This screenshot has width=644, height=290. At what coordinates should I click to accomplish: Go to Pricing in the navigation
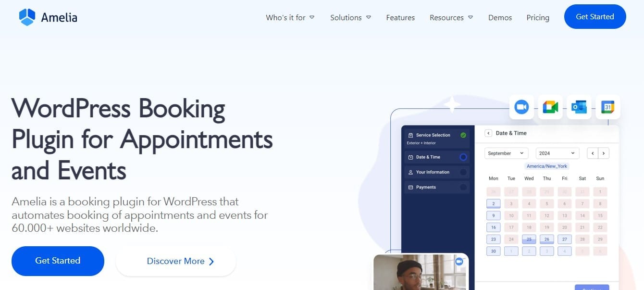[x=538, y=17]
